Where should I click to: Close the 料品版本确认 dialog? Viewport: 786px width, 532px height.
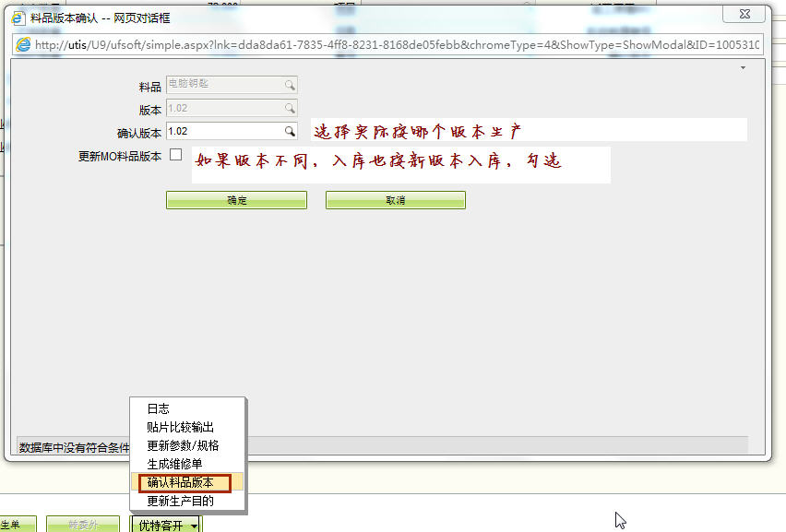[x=743, y=14]
